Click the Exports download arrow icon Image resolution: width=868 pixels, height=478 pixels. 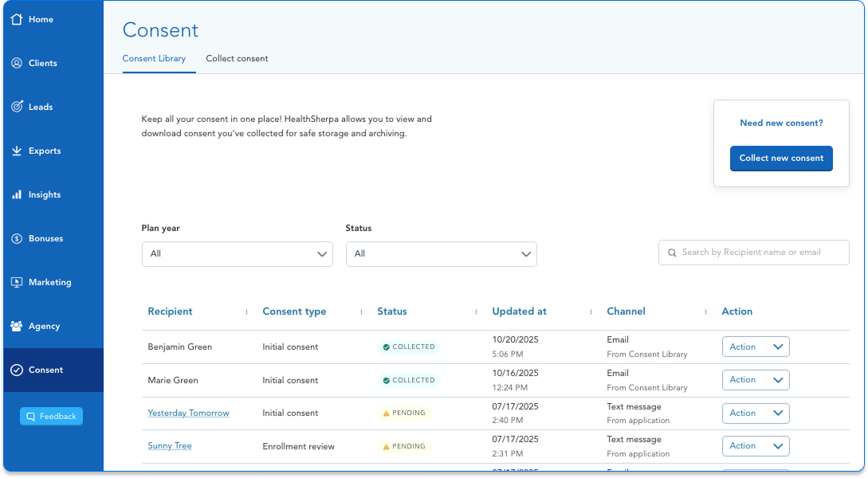pos(17,151)
